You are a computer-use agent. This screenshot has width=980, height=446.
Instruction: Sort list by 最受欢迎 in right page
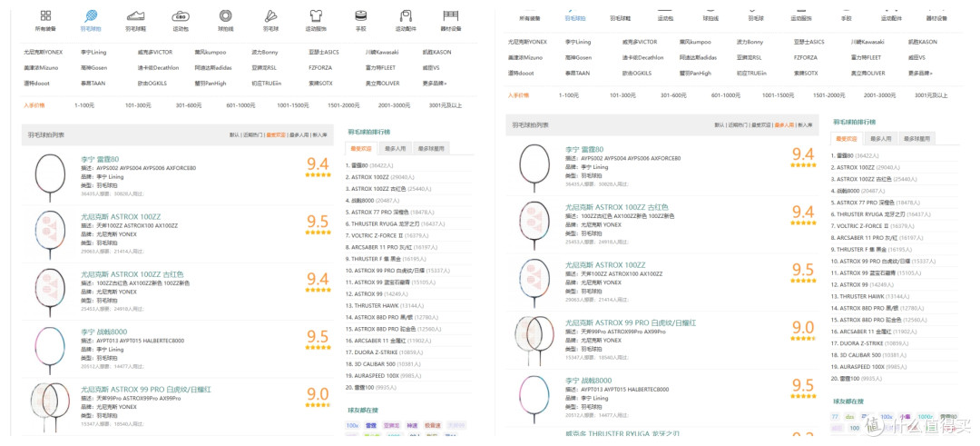pos(760,125)
